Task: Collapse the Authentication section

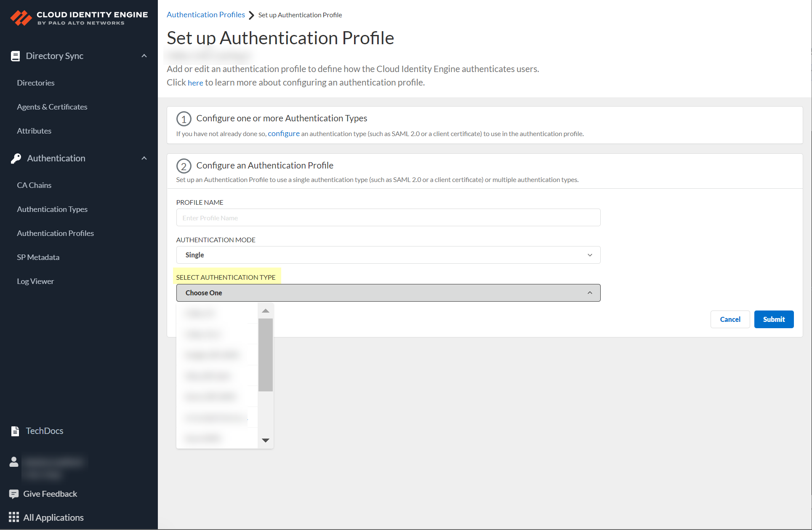Action: 144,158
